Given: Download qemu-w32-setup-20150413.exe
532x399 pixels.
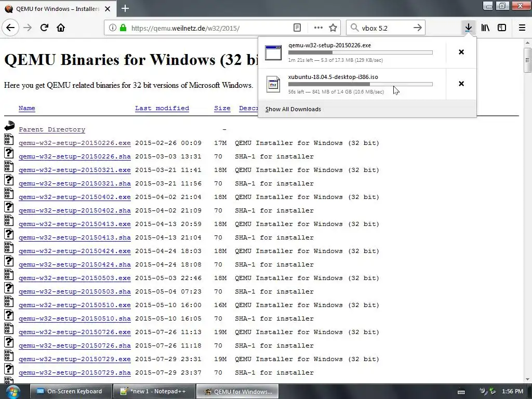Looking at the screenshot, I should pos(75,224).
